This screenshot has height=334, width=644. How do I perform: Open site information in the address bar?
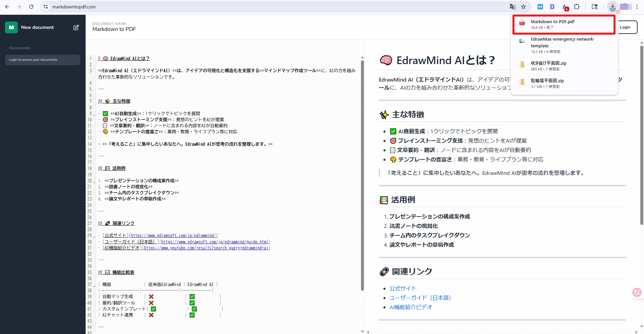click(x=45, y=7)
